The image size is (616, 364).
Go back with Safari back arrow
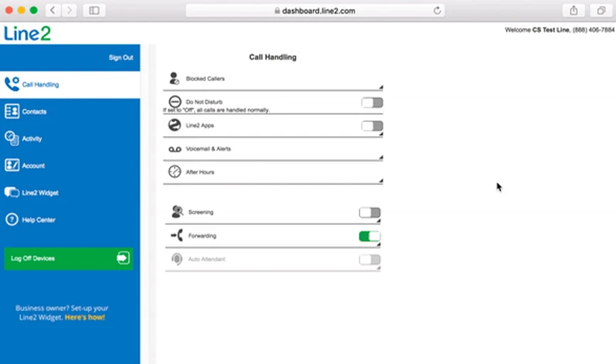[x=53, y=10]
